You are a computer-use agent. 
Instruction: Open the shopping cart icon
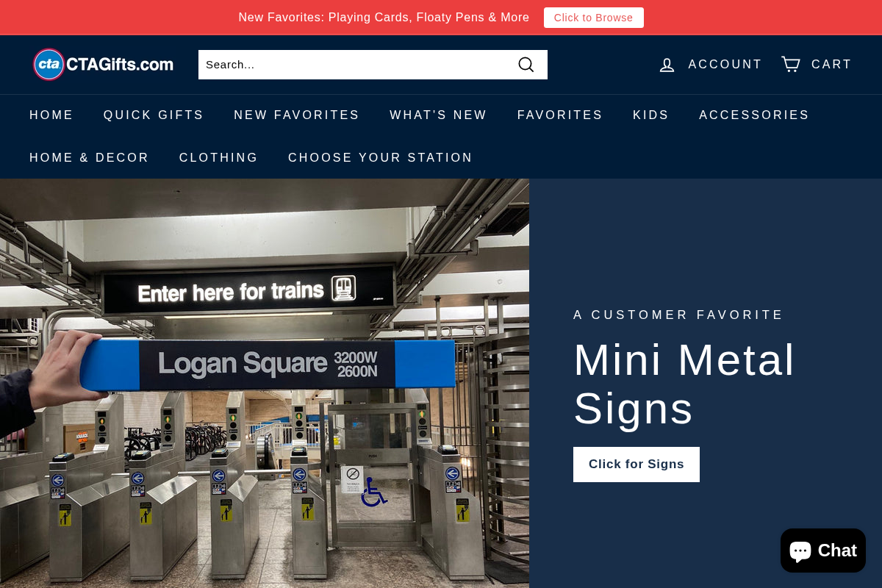pyautogui.click(x=791, y=64)
